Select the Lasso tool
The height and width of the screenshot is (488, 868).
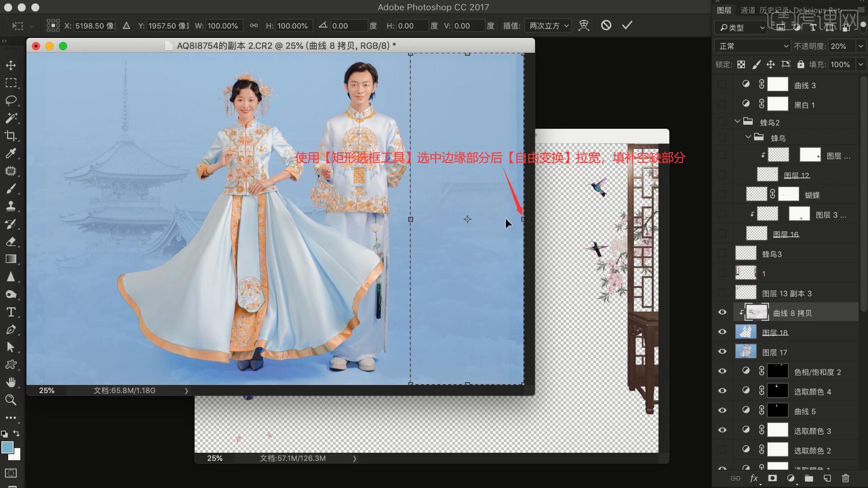[11, 100]
